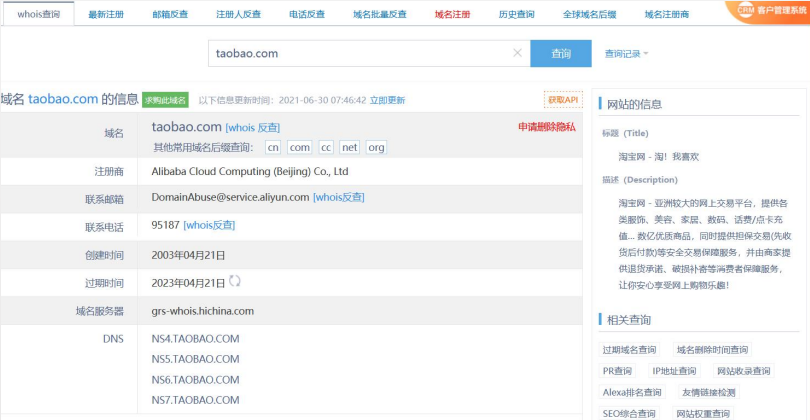Open 友情链接检测 related query
The image size is (810, 420).
[x=709, y=392]
